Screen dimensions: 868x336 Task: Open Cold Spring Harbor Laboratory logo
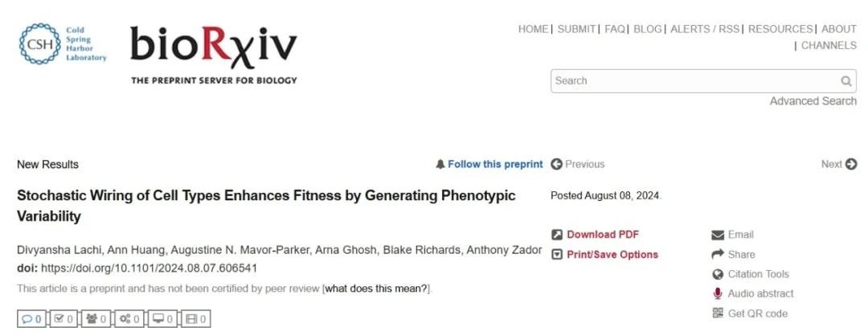click(x=63, y=43)
